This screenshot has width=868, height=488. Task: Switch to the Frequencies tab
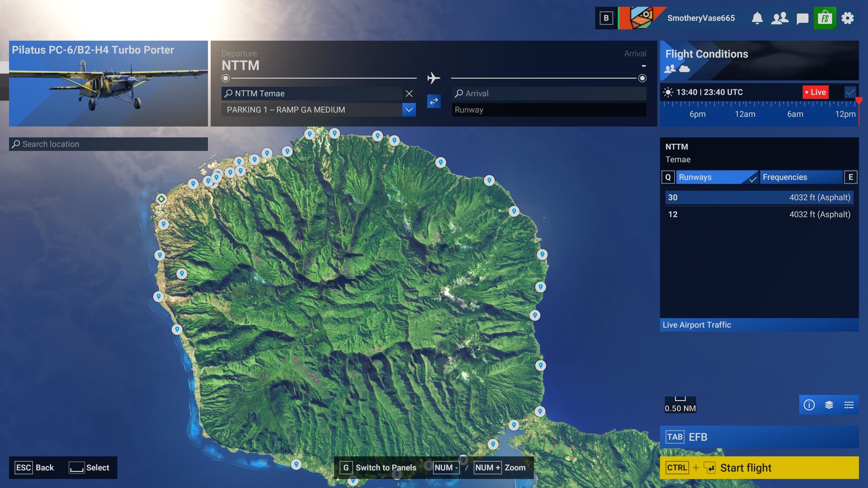coord(801,177)
